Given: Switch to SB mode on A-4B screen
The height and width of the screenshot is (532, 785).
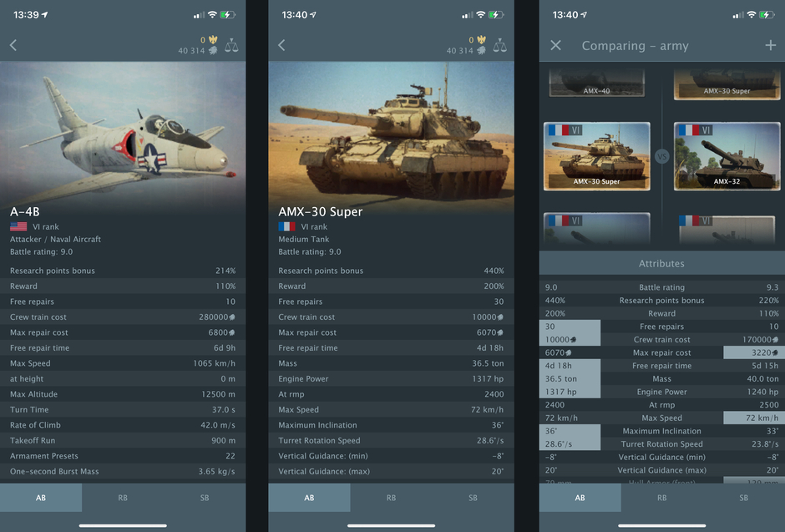Looking at the screenshot, I should tap(205, 498).
